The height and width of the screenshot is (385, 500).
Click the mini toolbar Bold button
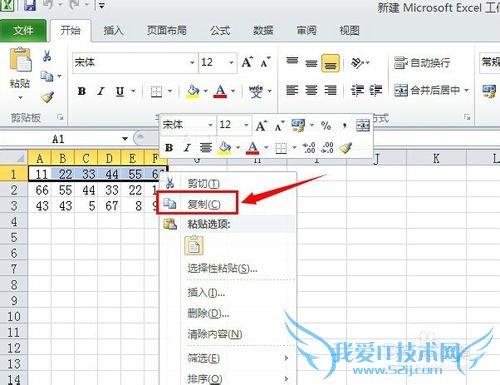[x=169, y=147]
